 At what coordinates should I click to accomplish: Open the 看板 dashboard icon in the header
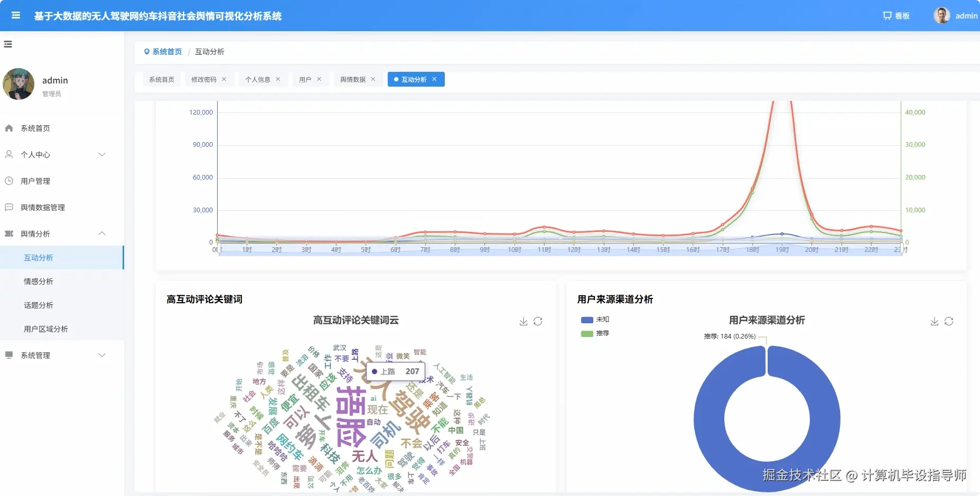click(886, 15)
